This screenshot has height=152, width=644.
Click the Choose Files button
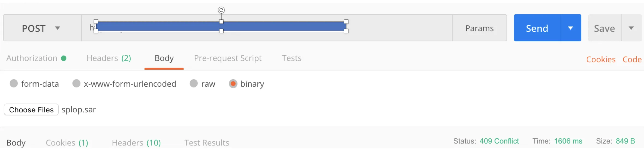(31, 110)
